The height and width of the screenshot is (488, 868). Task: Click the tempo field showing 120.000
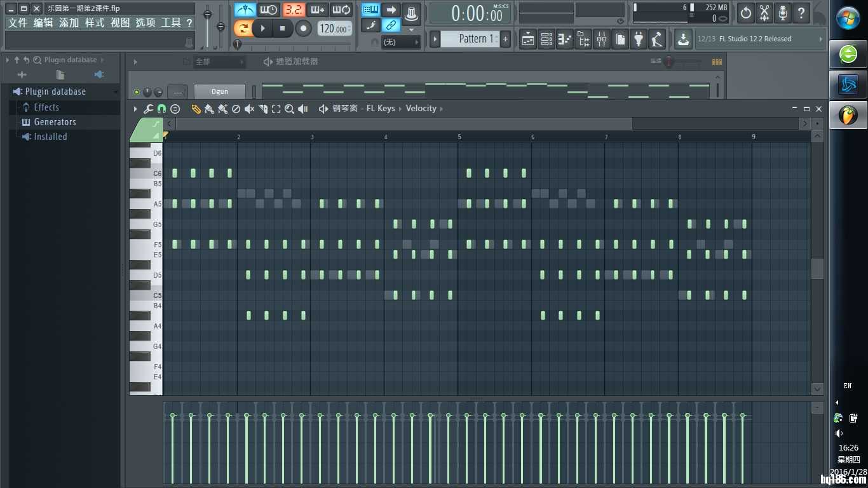[334, 29]
